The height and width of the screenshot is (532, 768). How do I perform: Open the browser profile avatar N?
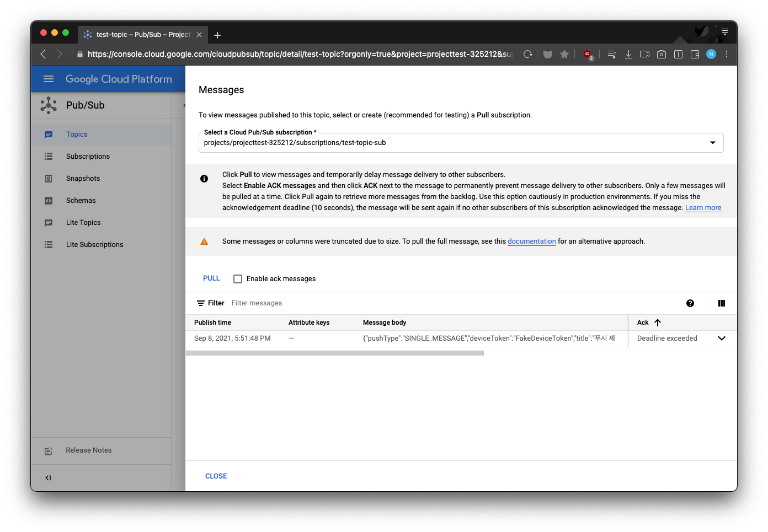click(711, 54)
